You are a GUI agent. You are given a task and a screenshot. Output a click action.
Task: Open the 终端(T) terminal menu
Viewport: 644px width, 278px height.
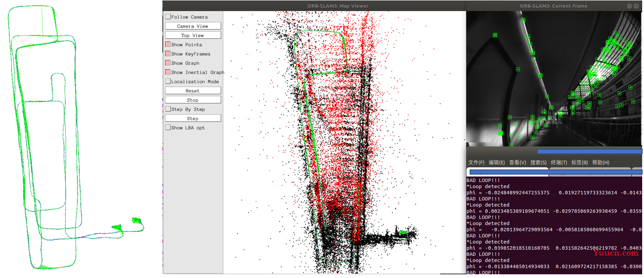pyautogui.click(x=559, y=163)
